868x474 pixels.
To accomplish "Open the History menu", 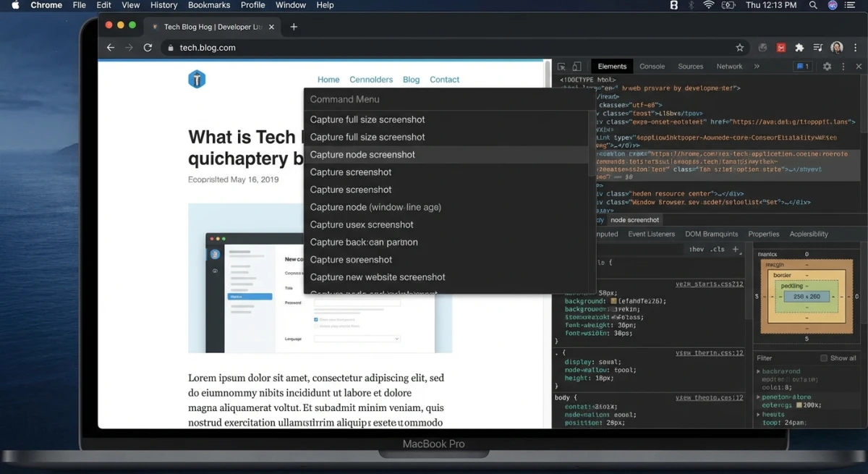I will (163, 5).
